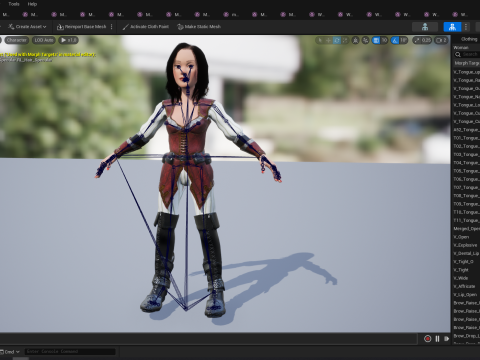Screen dimensions: 480x360
Task: Activate the Scale gizmo tool
Action: pos(345,40)
